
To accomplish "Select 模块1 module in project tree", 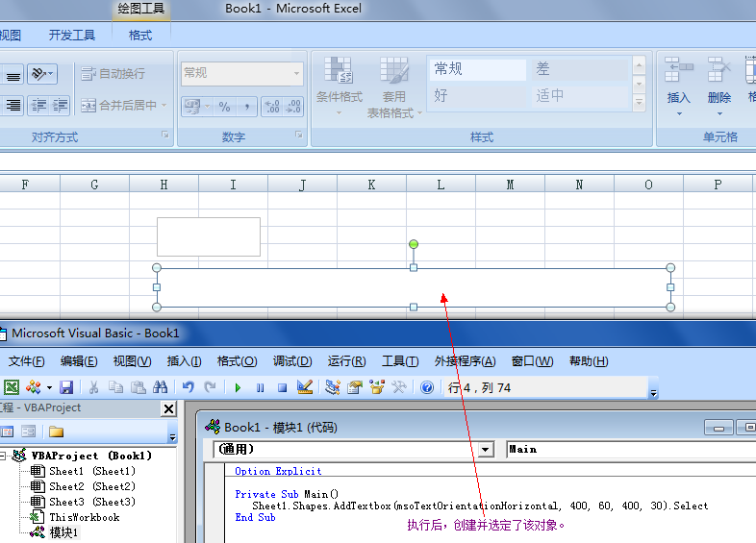I will [63, 532].
